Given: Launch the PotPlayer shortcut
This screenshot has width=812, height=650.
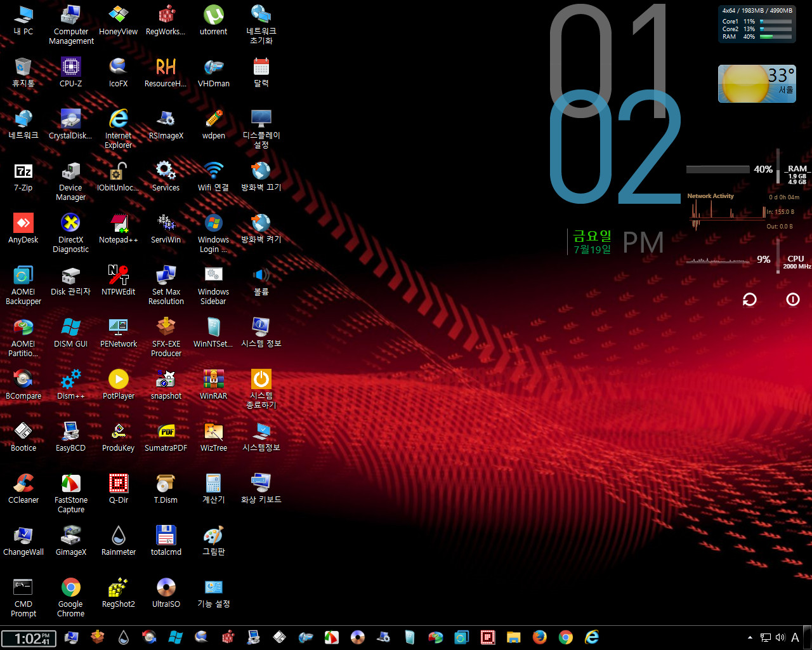Looking at the screenshot, I should pyautogui.click(x=118, y=385).
